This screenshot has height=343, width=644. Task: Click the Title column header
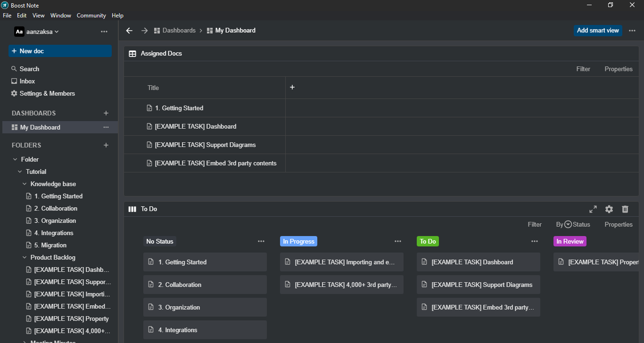153,88
